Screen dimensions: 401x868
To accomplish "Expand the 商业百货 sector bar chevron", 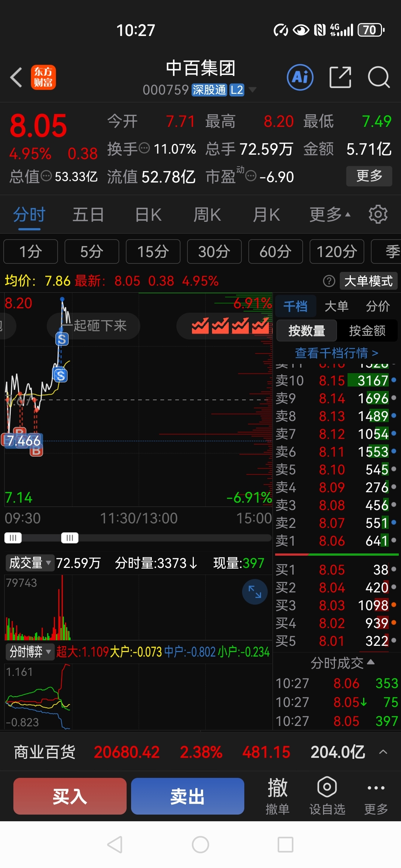I will (x=383, y=752).
